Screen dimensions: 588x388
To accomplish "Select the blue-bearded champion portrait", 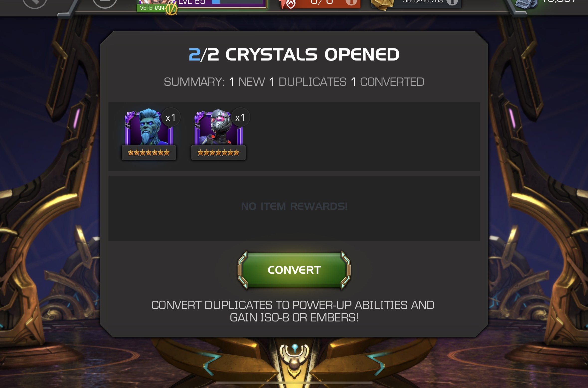I will pyautogui.click(x=149, y=128).
